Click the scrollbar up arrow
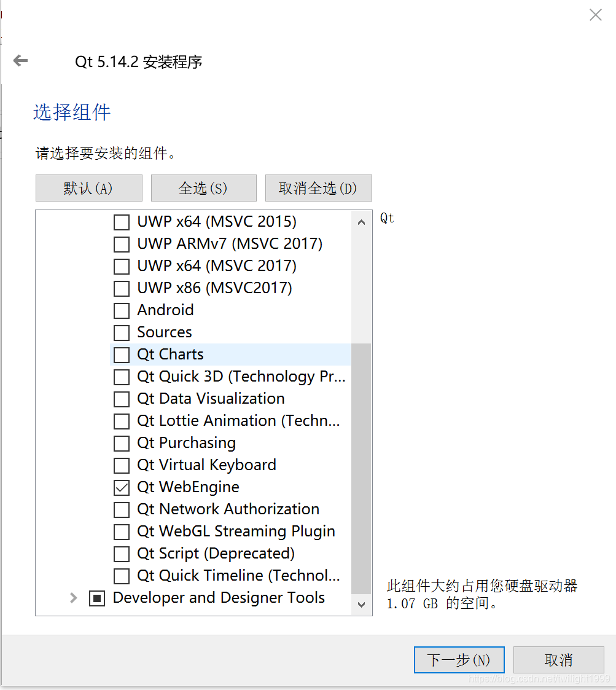The height and width of the screenshot is (690, 616). (x=361, y=221)
